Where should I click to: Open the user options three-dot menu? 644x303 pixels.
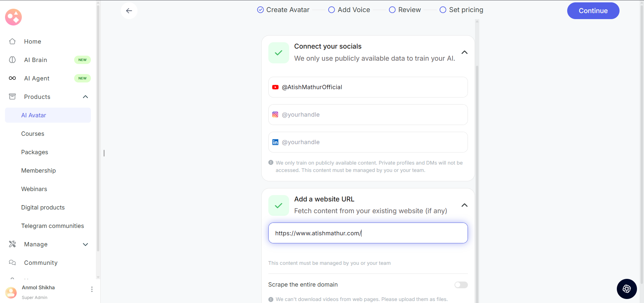(92, 289)
